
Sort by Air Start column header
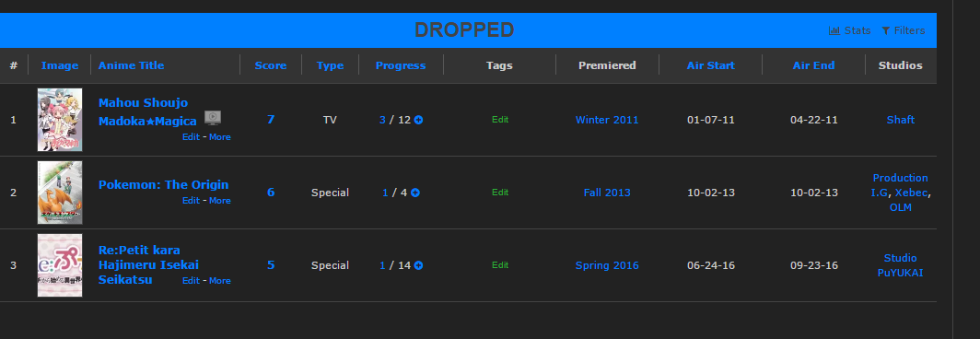tap(711, 65)
